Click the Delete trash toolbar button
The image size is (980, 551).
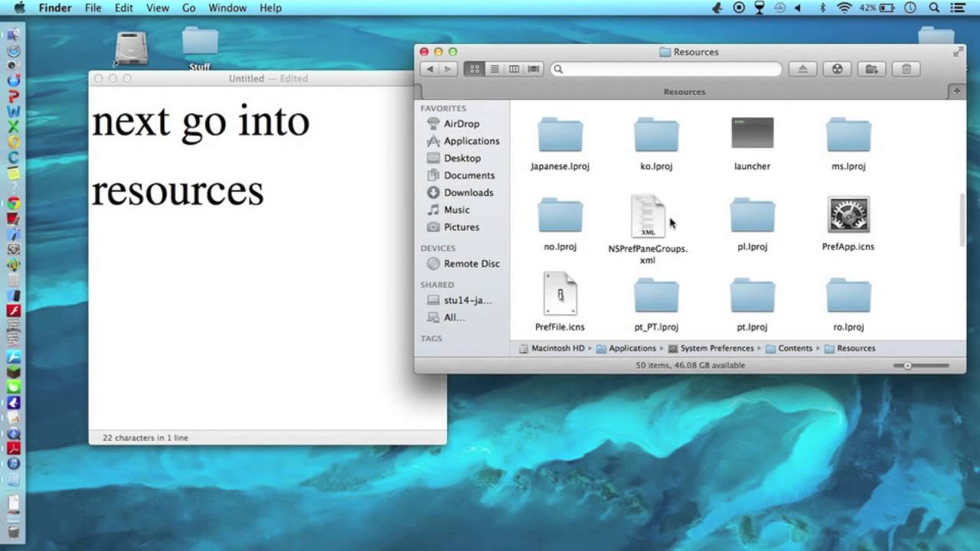click(x=906, y=69)
